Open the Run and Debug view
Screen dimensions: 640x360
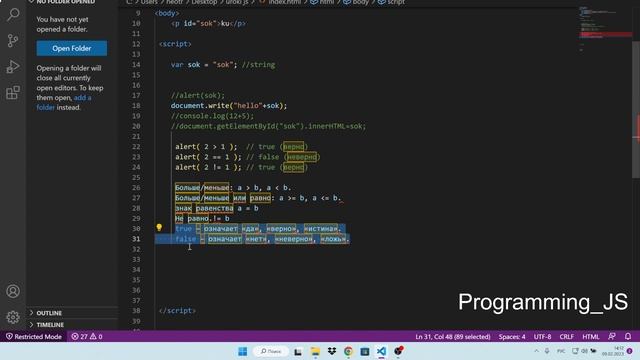click(13, 67)
